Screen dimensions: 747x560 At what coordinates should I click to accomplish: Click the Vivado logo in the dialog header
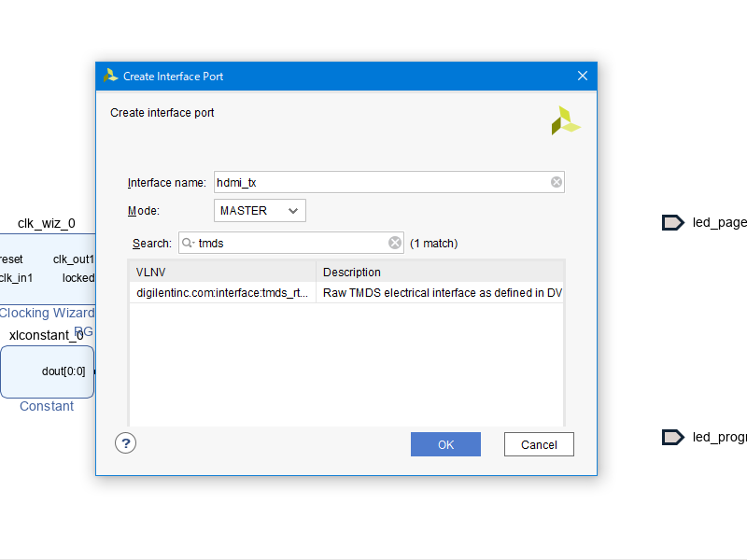coord(565,120)
